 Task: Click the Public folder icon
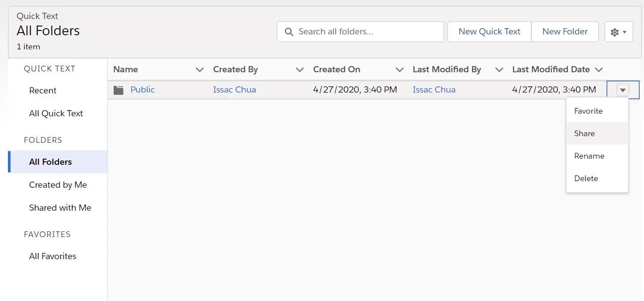coord(118,90)
